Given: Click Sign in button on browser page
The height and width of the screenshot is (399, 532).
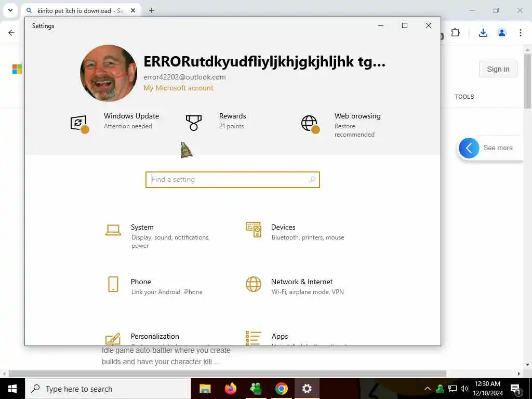Looking at the screenshot, I should click(498, 69).
